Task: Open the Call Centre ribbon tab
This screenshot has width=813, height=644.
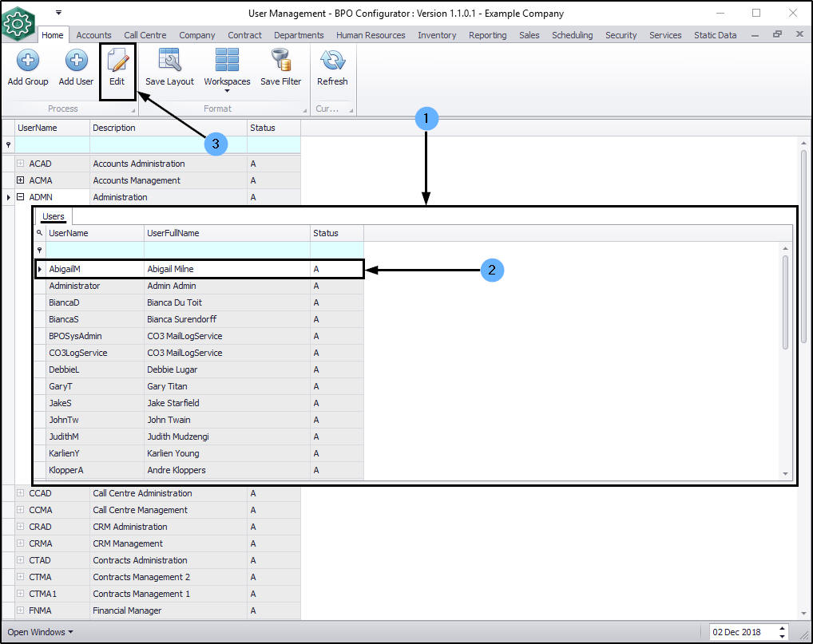Action: pyautogui.click(x=145, y=34)
